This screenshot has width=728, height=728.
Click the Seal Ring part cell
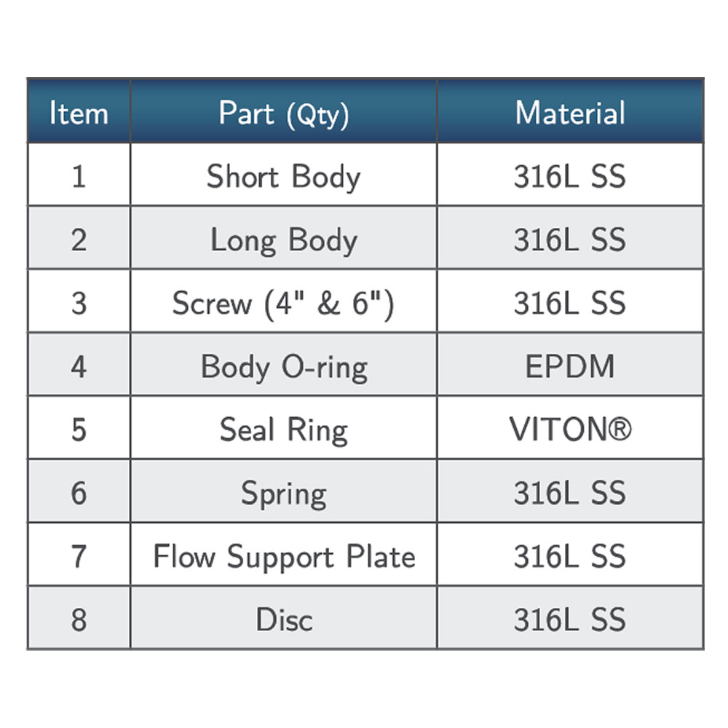click(x=284, y=430)
